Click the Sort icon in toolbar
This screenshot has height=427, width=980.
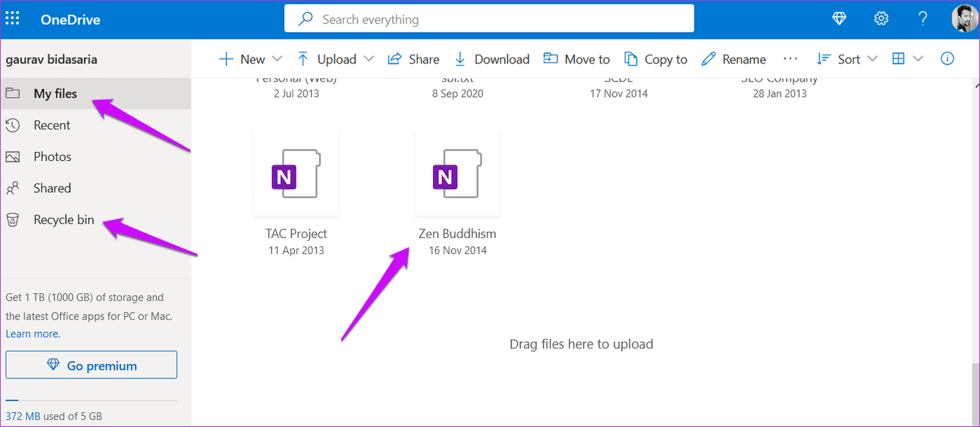click(x=823, y=59)
